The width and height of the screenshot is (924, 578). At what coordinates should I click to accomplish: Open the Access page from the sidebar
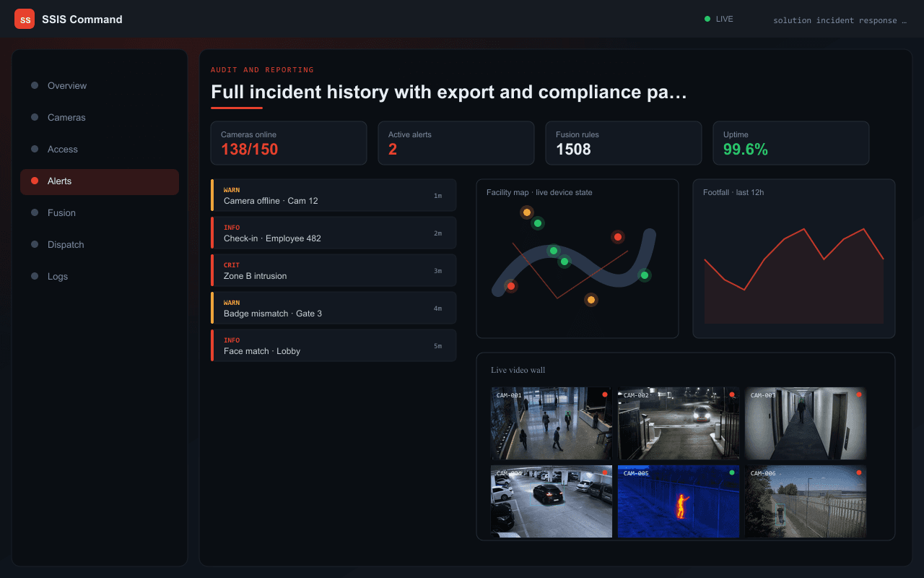(100, 150)
